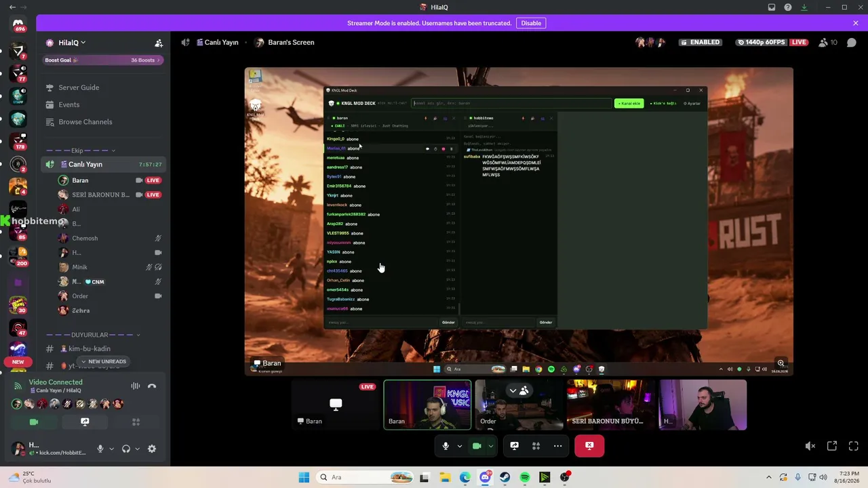Zoom the stream with the magnifier icon
The width and height of the screenshot is (868, 488).
781,363
